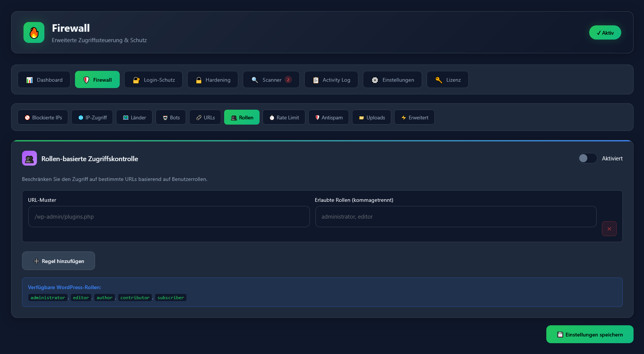
Task: Open Einstellungen tab with gear icon
Action: point(392,80)
